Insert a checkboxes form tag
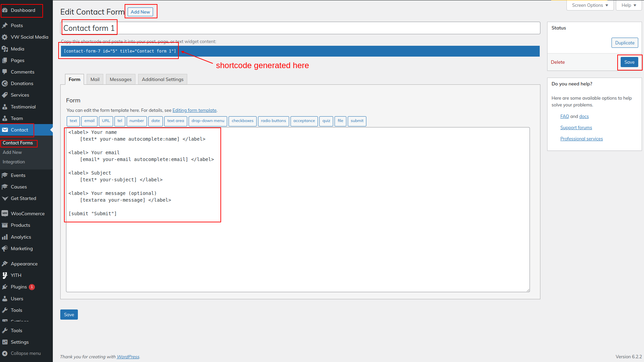 pos(242,121)
